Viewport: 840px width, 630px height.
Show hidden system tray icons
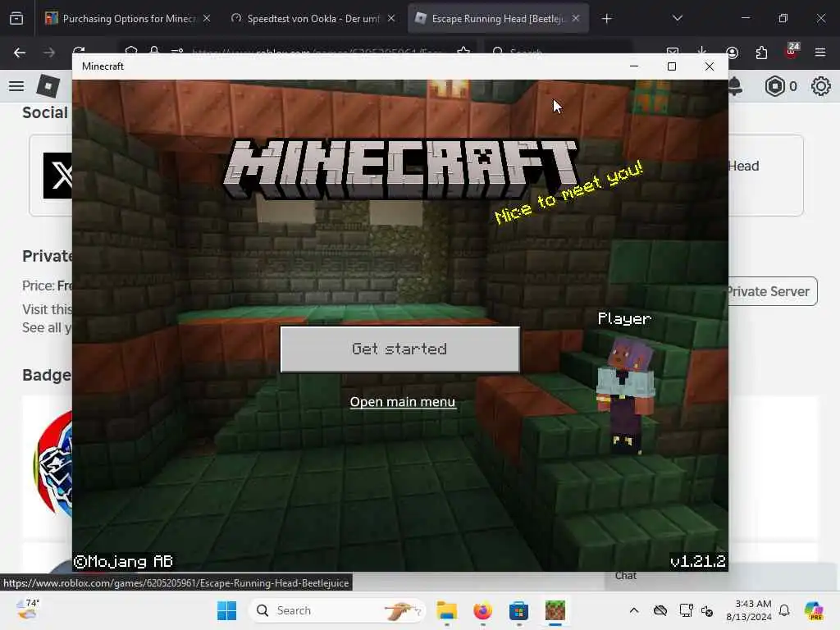coord(634,610)
